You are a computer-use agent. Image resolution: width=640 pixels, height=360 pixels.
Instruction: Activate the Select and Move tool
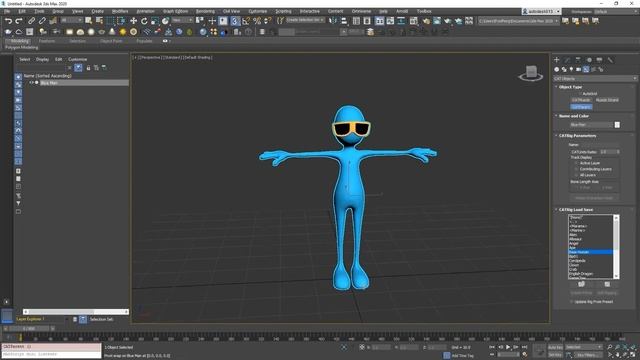[x=133, y=21]
